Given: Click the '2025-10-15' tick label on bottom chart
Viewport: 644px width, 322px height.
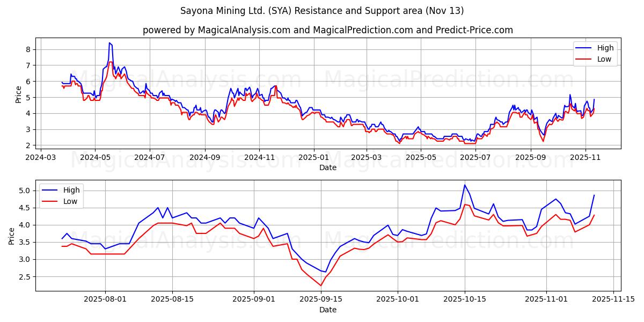Looking at the screenshot, I should coord(465,300).
